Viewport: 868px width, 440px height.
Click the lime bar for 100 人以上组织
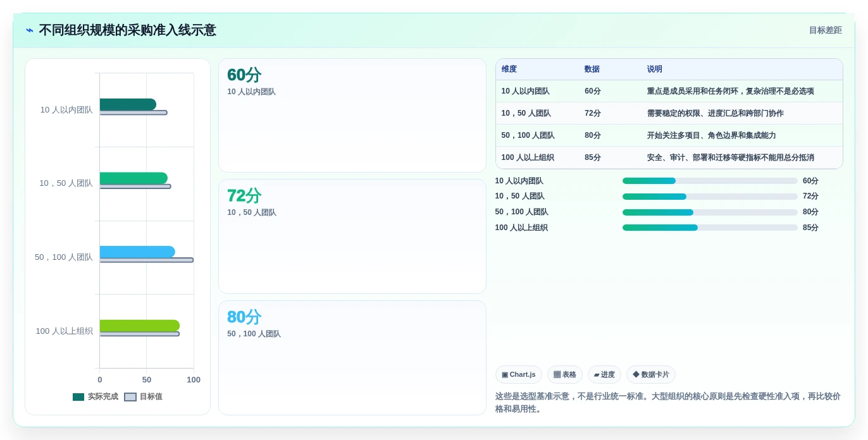140,326
